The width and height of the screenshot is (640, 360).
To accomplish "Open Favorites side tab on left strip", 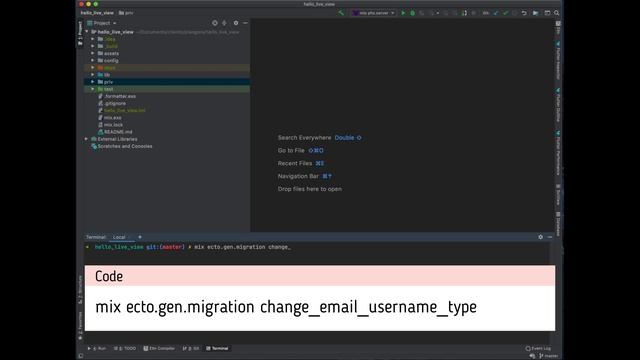I will (80, 325).
